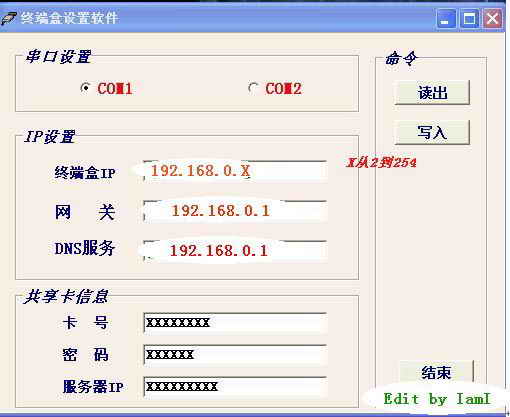The image size is (510, 417).
Task: Click the application icon in title bar
Action: point(8,18)
